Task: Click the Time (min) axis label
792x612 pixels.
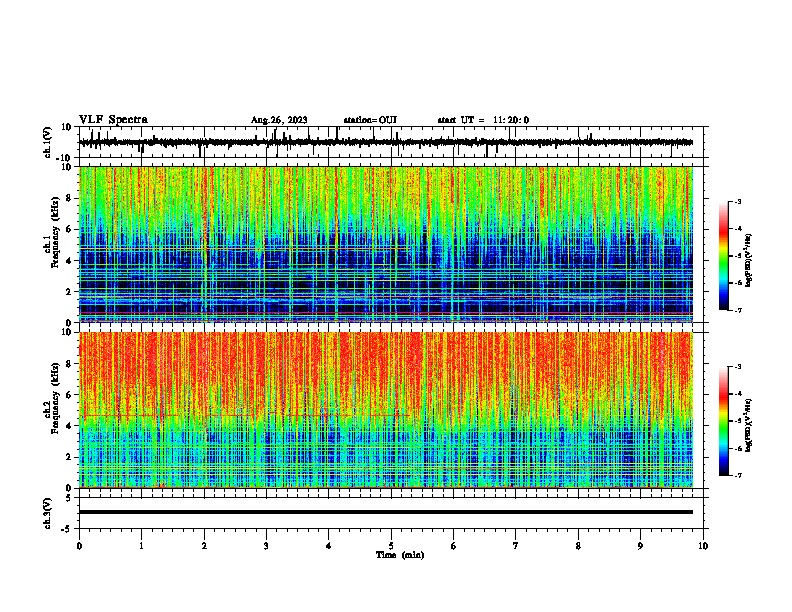Action: point(400,555)
